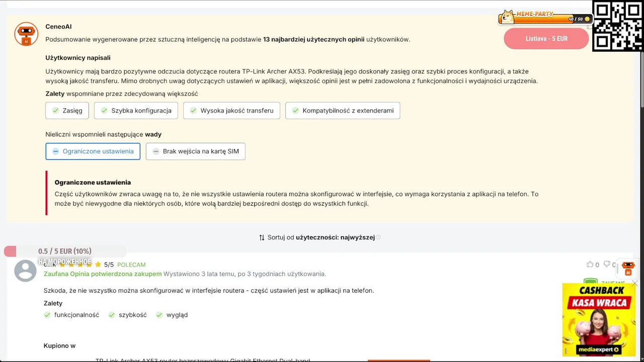Viewport: 644px width, 362px height.
Task: Click the CeneoAI robot avatar icon
Action: [x=26, y=34]
